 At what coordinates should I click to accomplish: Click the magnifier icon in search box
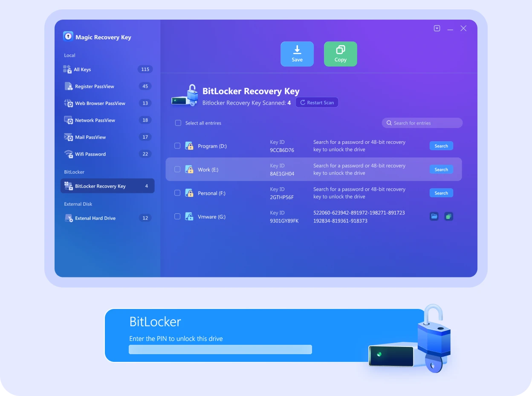(389, 123)
